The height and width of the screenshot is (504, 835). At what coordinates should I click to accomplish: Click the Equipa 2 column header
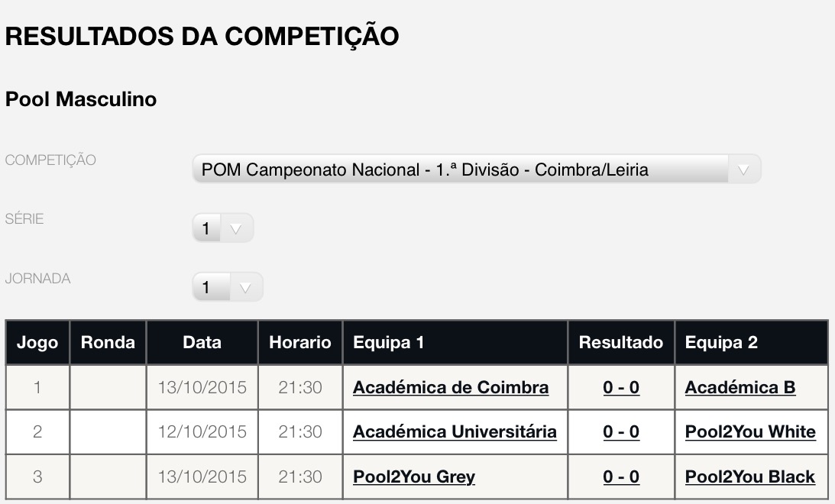click(x=752, y=342)
